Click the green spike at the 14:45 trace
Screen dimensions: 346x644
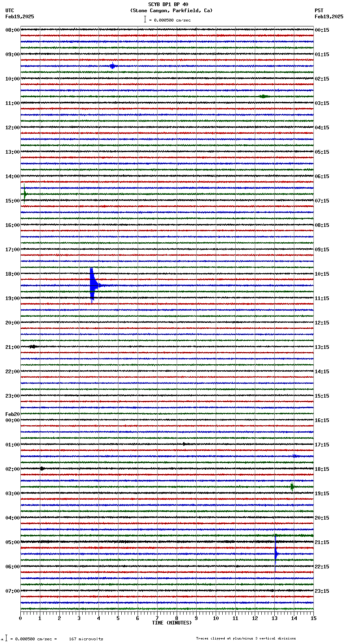point(25,194)
